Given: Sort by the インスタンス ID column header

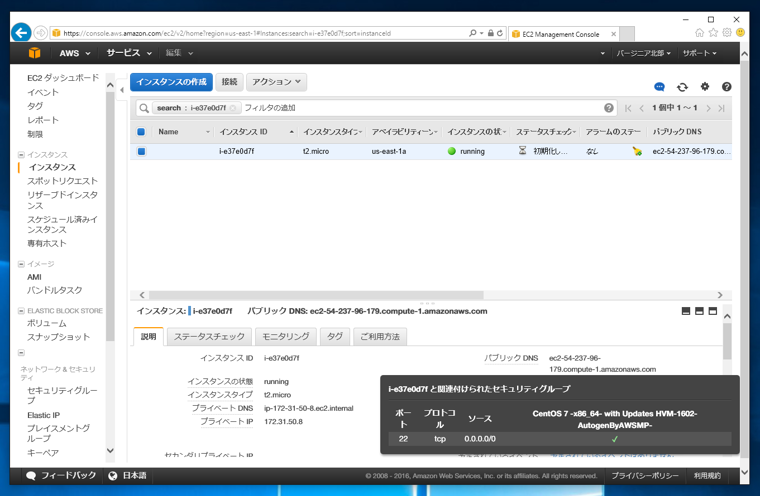Looking at the screenshot, I should (256, 132).
